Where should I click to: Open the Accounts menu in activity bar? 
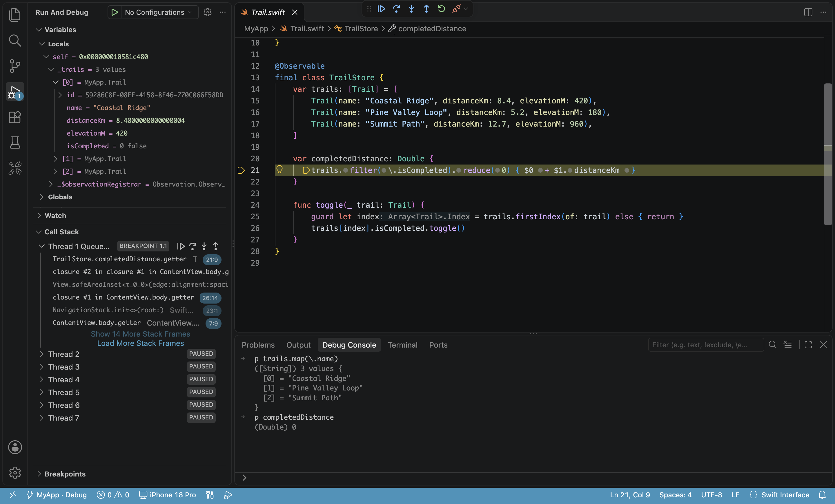tap(14, 447)
